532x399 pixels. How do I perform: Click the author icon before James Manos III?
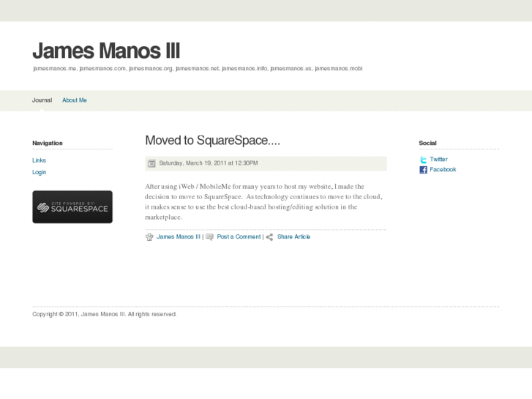149,237
